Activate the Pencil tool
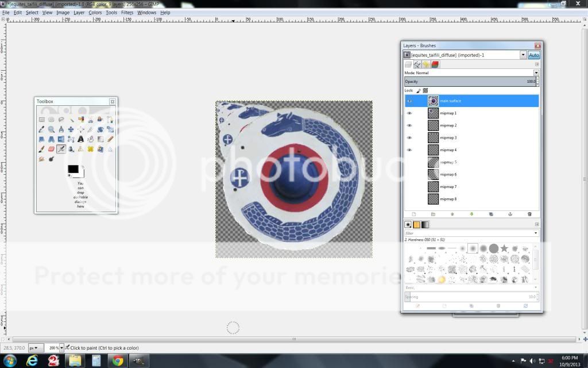 pyautogui.click(x=110, y=139)
